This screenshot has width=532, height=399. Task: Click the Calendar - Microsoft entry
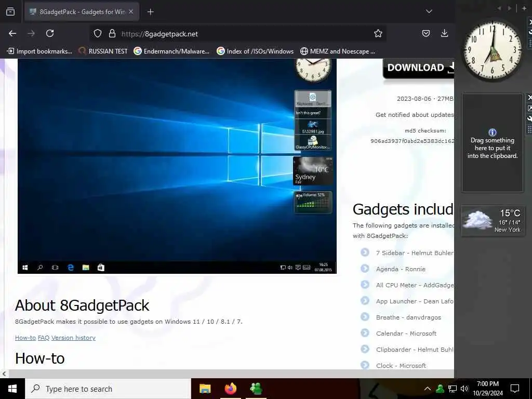click(x=406, y=334)
